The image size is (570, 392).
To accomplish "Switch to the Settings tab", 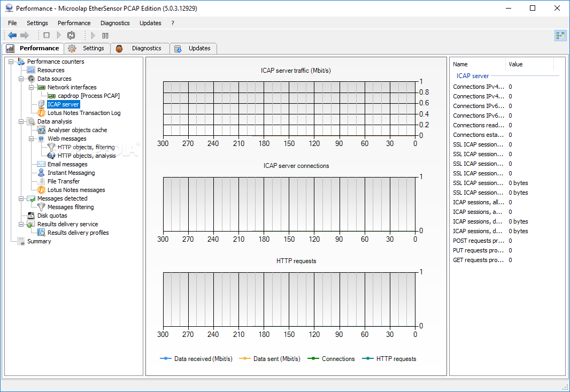I will [x=87, y=48].
